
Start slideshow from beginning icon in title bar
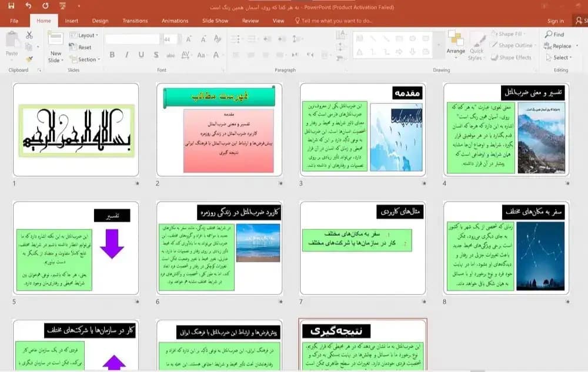tap(63, 6)
